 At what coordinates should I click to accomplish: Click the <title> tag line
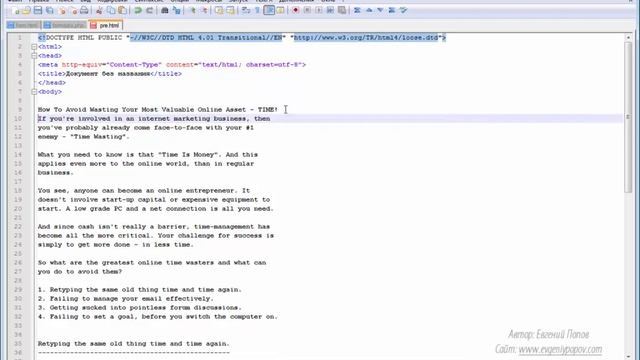point(110,74)
